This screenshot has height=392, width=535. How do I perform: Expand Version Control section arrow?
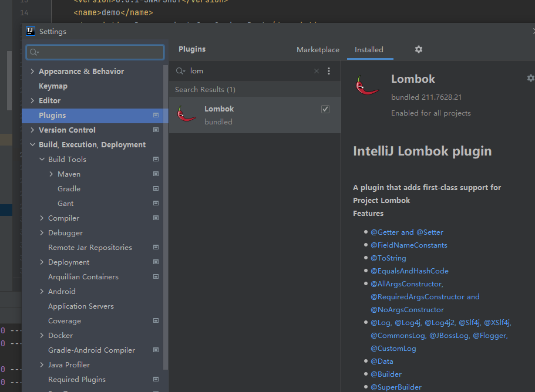pos(32,130)
